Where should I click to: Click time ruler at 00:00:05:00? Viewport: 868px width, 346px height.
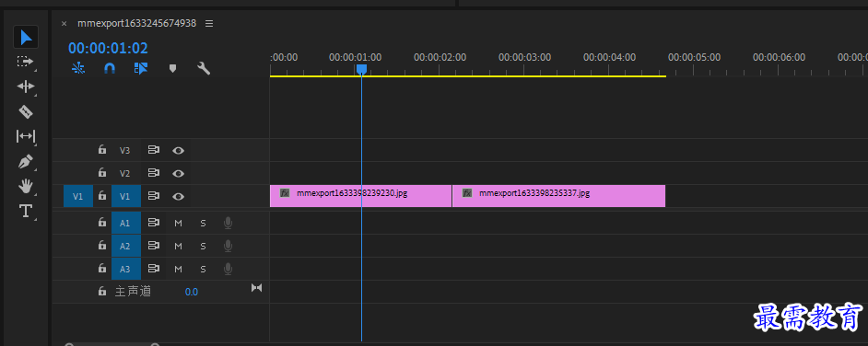694,57
